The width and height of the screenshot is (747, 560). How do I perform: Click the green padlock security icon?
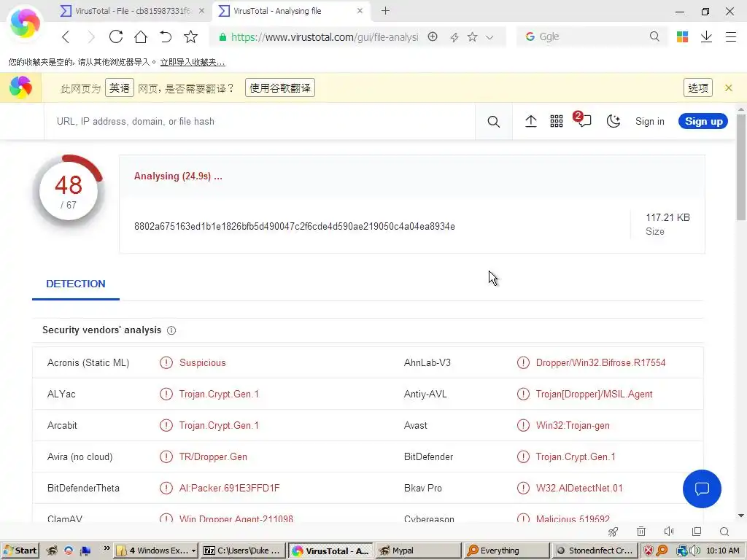pyautogui.click(x=222, y=37)
